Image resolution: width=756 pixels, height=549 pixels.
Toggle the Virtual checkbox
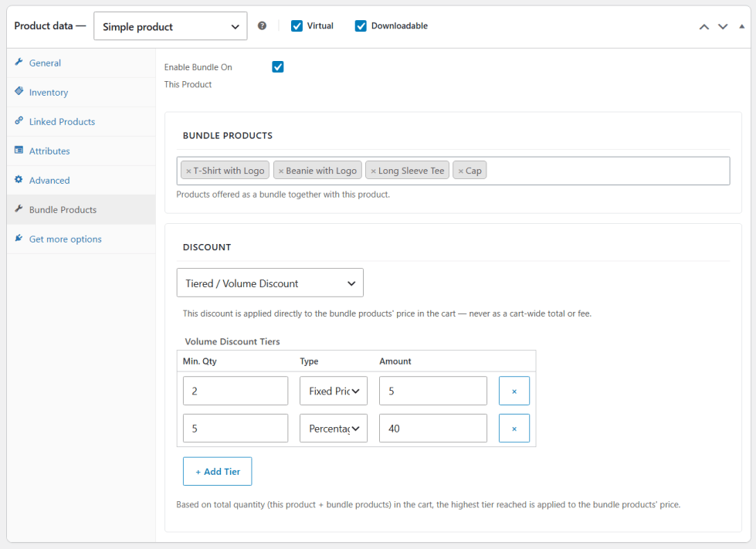[297, 26]
